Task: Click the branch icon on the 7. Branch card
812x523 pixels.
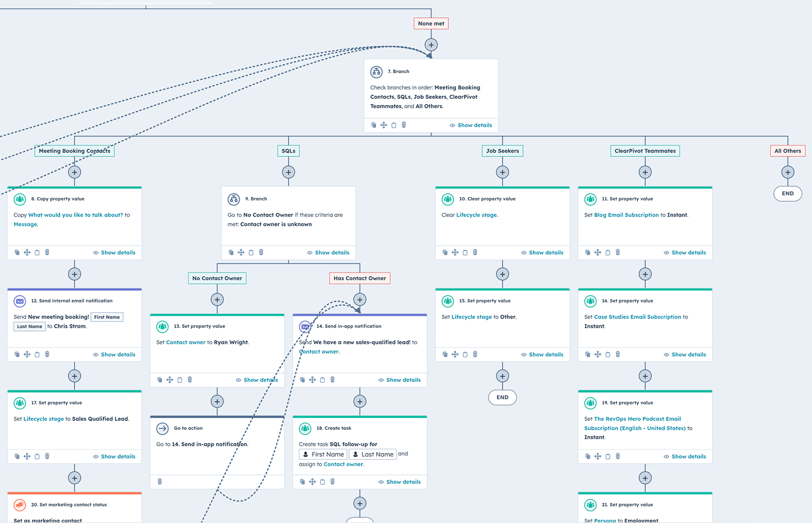Action: pos(376,72)
